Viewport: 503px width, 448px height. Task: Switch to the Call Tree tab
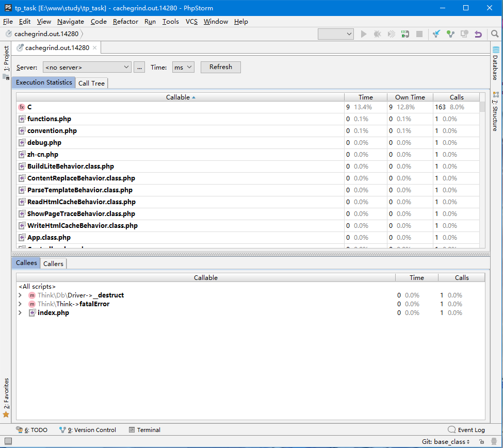pos(91,84)
